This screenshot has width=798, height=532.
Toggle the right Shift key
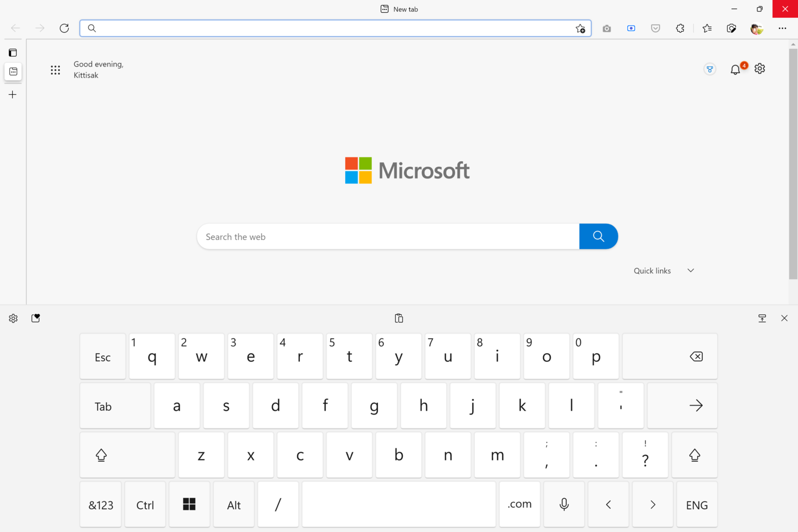pyautogui.click(x=694, y=455)
